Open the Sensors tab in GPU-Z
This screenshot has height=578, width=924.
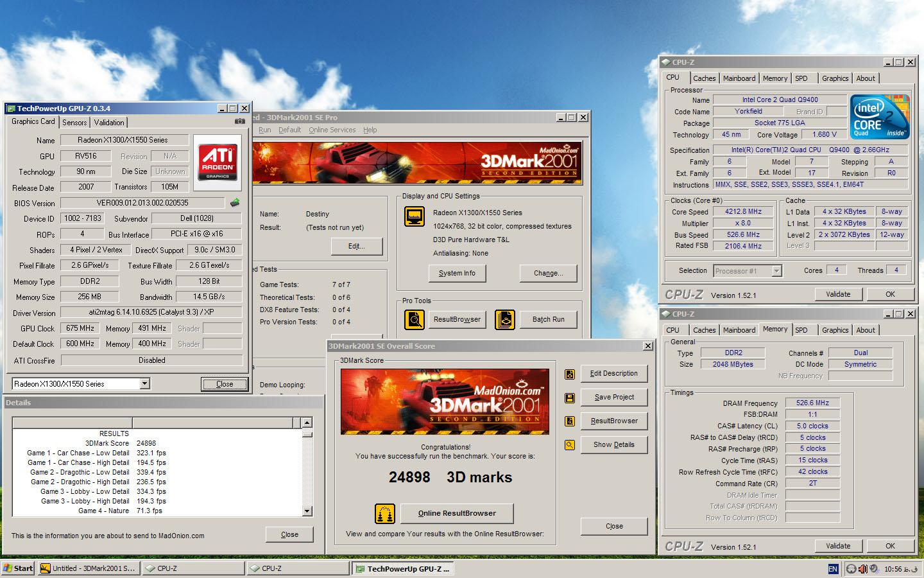point(74,122)
